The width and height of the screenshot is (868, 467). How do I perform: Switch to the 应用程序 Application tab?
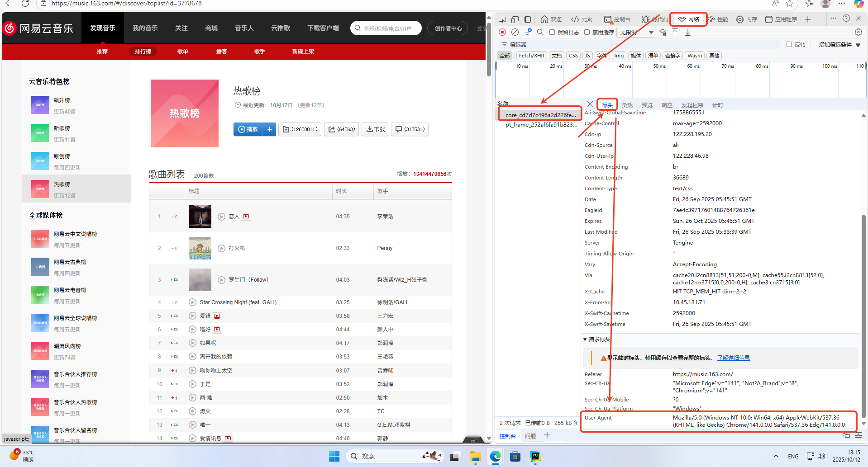coord(781,19)
